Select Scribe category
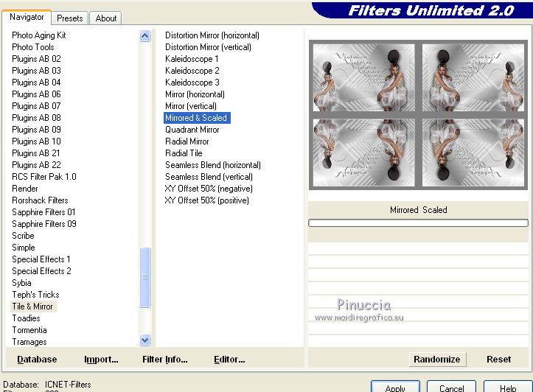The width and height of the screenshot is (533, 392). tap(23, 236)
